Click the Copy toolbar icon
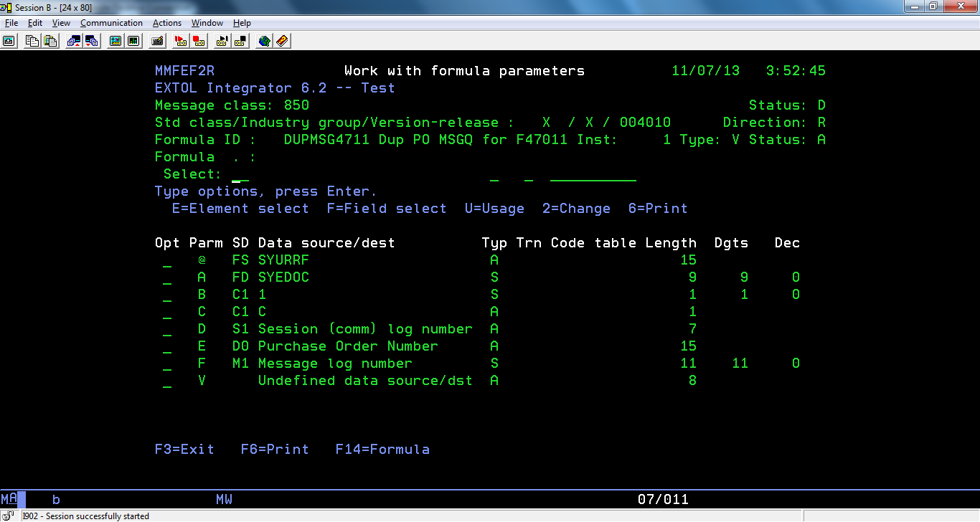Image resolution: width=980 pixels, height=522 pixels. [x=32, y=41]
